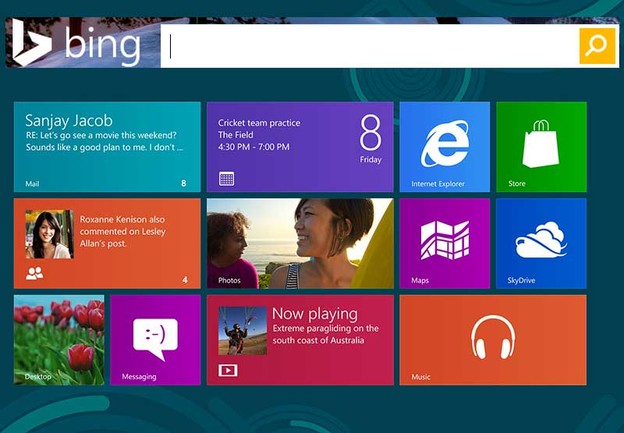The image size is (624, 433).
Task: Open the Desktop tulips tile
Action: click(59, 340)
